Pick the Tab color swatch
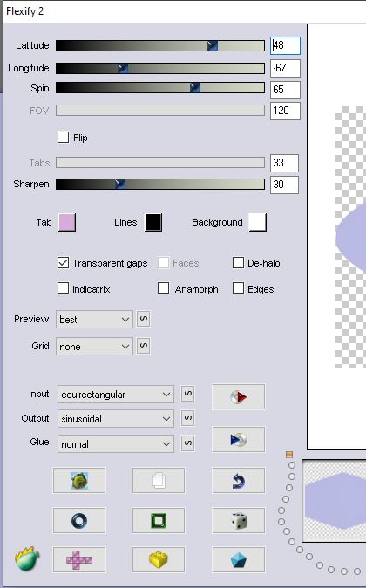Image resolution: width=366 pixels, height=588 pixels. point(67,222)
